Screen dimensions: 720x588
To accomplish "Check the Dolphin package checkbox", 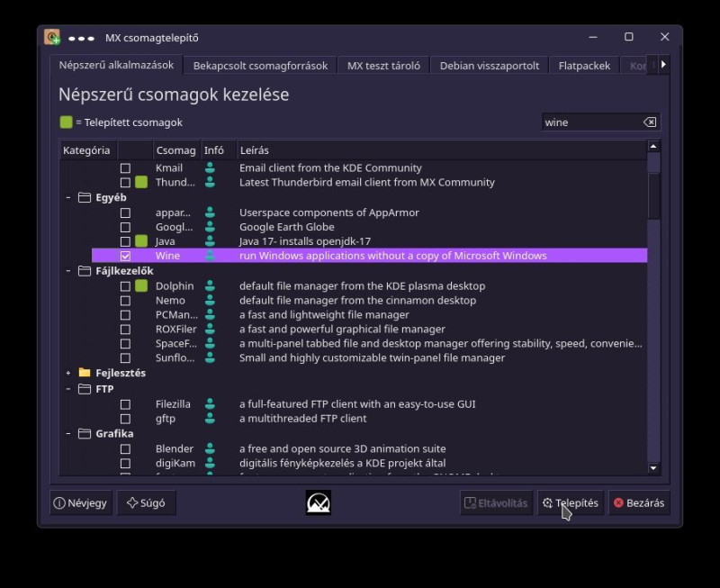I will click(125, 286).
